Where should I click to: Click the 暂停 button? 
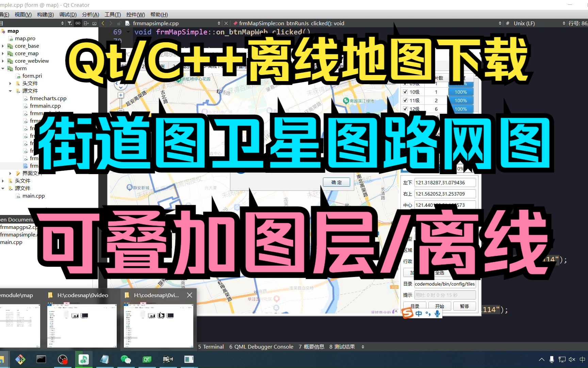coord(464,306)
